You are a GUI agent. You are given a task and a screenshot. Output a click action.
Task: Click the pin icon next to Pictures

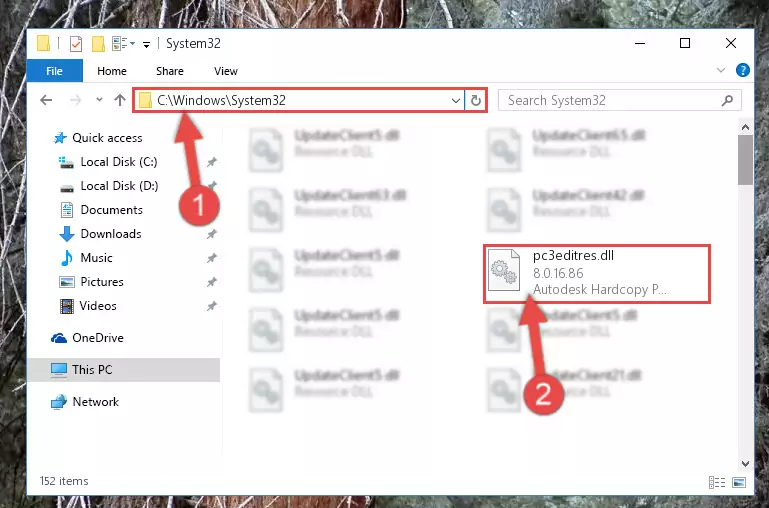click(211, 282)
